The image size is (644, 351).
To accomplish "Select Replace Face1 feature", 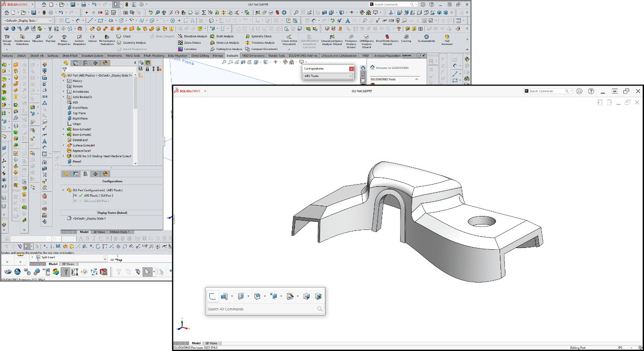I will tap(81, 151).
